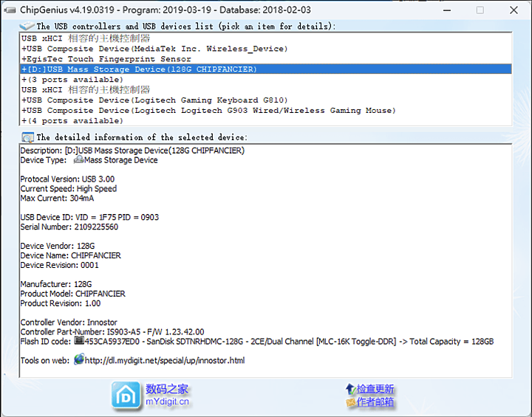Screen dimensions: 532x417
Task: Click the flash chip icon next to Flash ID code
Action: click(79, 341)
